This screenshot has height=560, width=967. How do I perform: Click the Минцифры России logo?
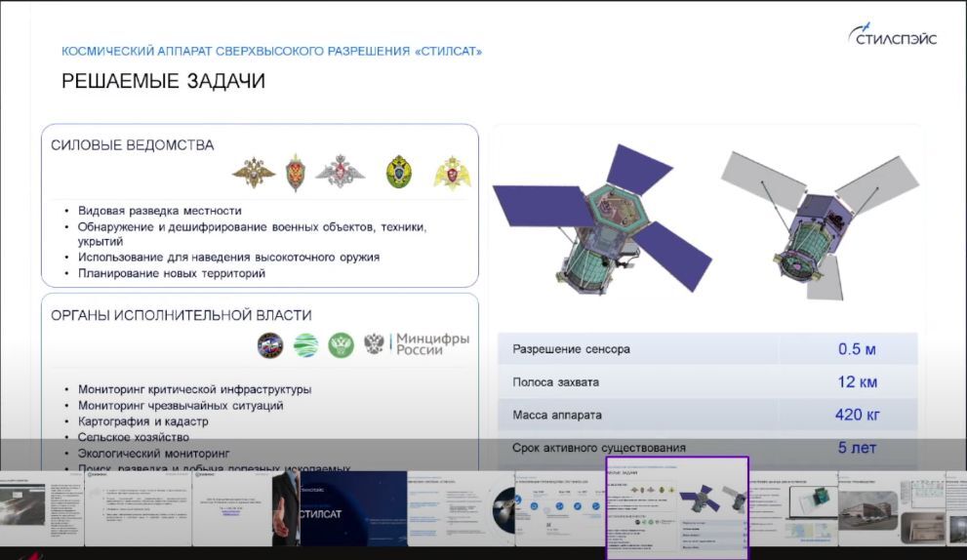point(417,344)
